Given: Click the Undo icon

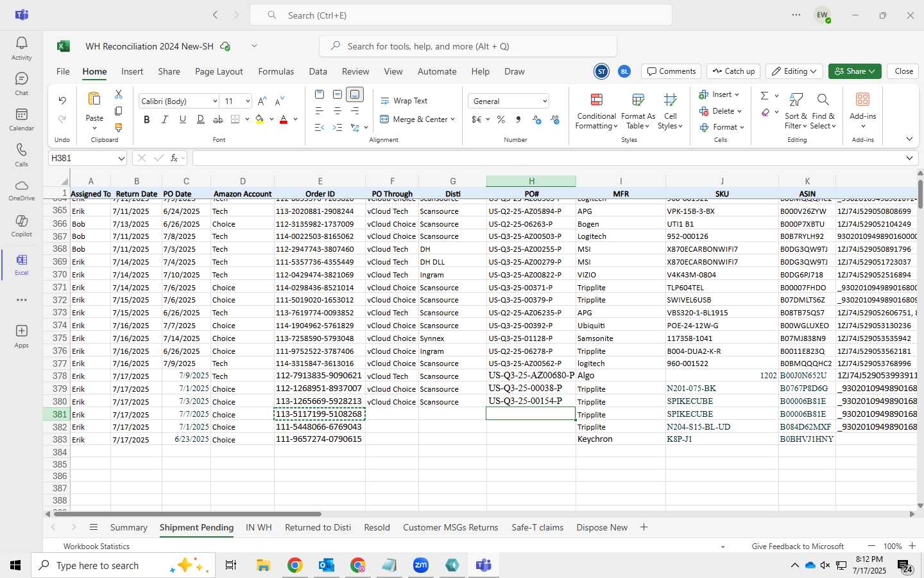Looking at the screenshot, I should point(62,100).
